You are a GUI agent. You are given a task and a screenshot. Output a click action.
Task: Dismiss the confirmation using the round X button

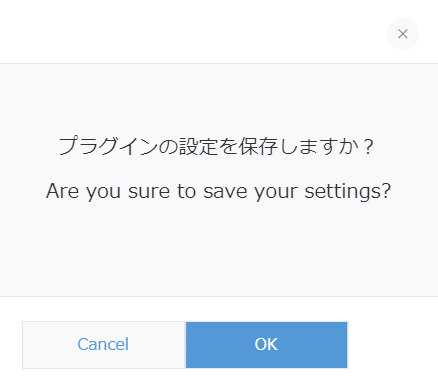403,34
